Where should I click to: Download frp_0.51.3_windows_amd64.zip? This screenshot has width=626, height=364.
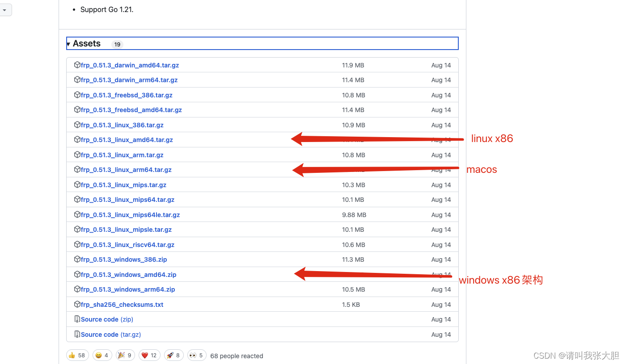click(x=128, y=275)
